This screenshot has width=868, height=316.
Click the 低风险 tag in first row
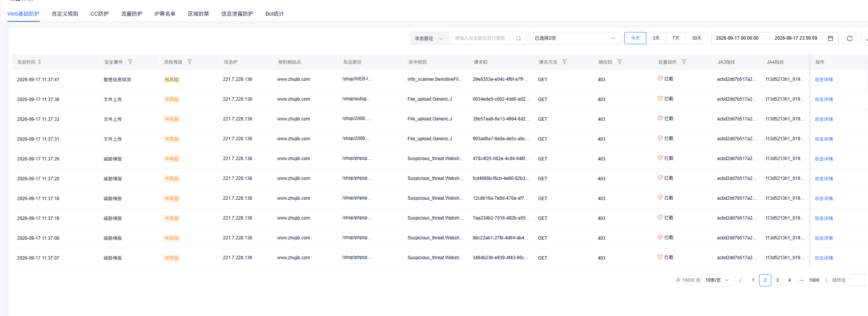pos(172,80)
